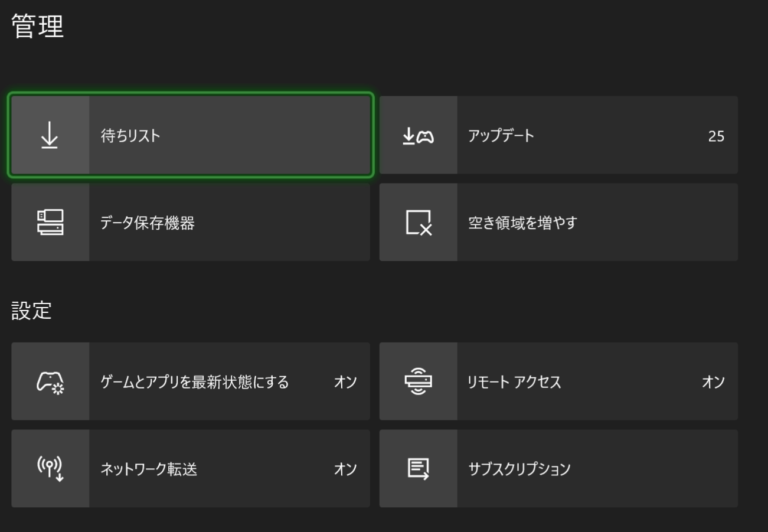Click the free-up-space box icon

tap(419, 223)
